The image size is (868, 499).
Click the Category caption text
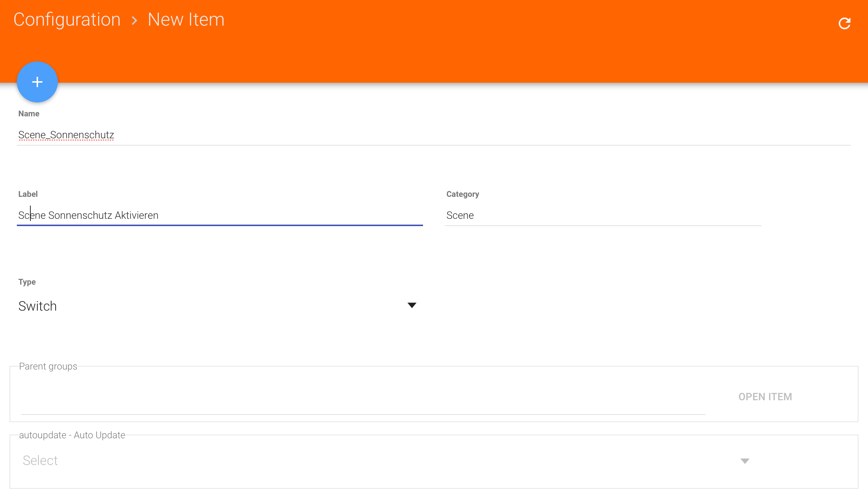[463, 194]
